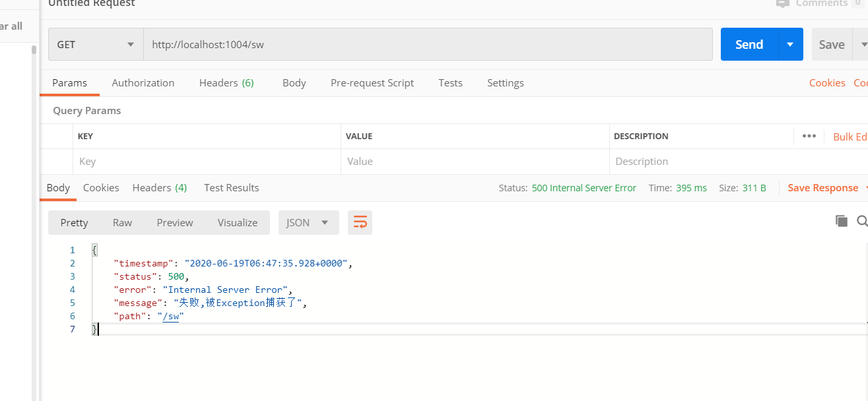
Task: Click the 395 ms response time
Action: point(691,188)
